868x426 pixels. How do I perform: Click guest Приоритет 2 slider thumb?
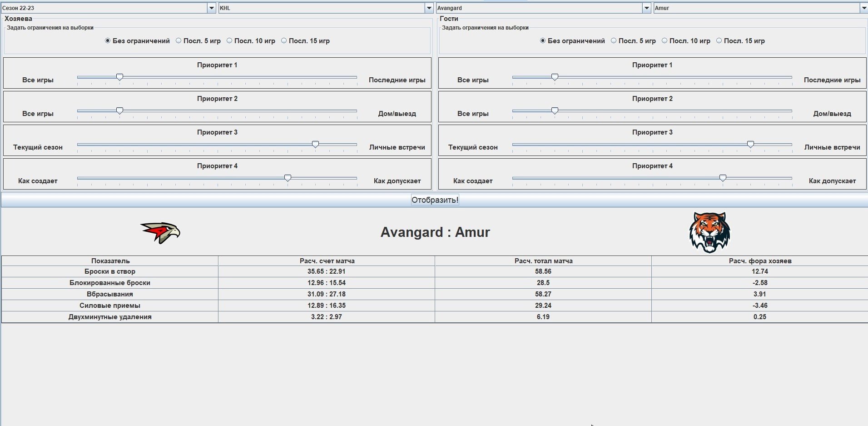[555, 111]
